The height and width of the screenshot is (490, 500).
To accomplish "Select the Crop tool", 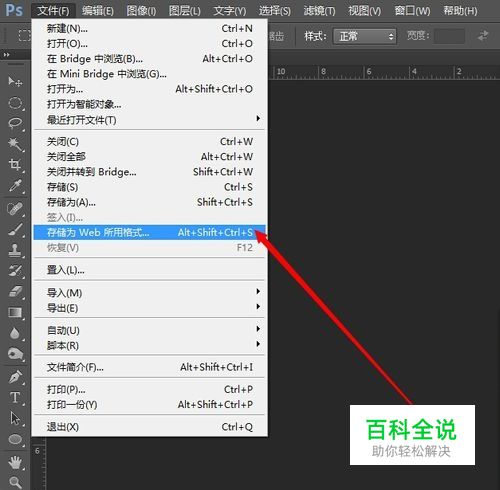I will pyautogui.click(x=15, y=165).
